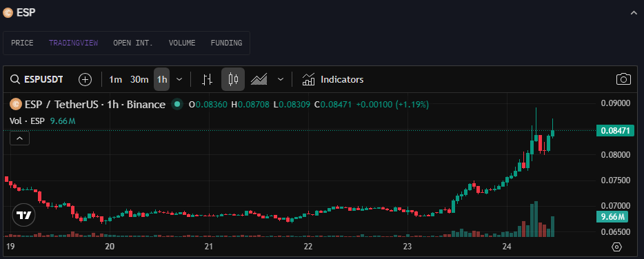This screenshot has width=644, height=259.
Task: Open the ESPUSDT symbol search
Action: click(37, 79)
